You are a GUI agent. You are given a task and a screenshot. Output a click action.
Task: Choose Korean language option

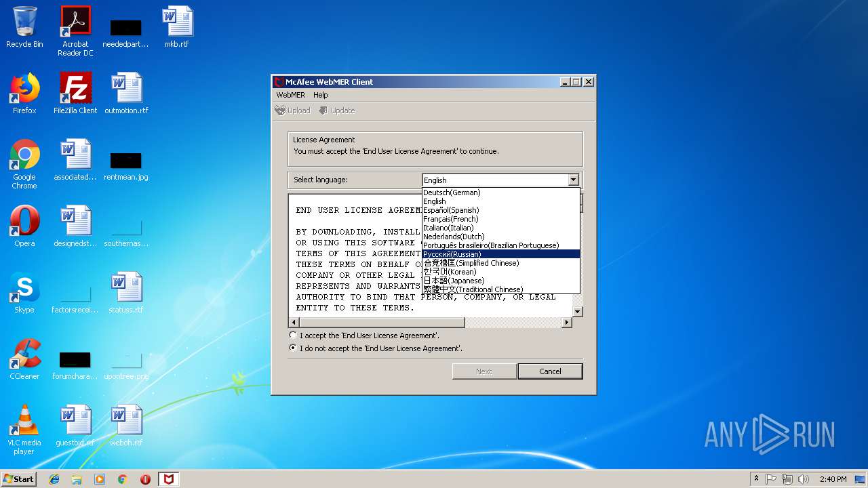click(500, 272)
